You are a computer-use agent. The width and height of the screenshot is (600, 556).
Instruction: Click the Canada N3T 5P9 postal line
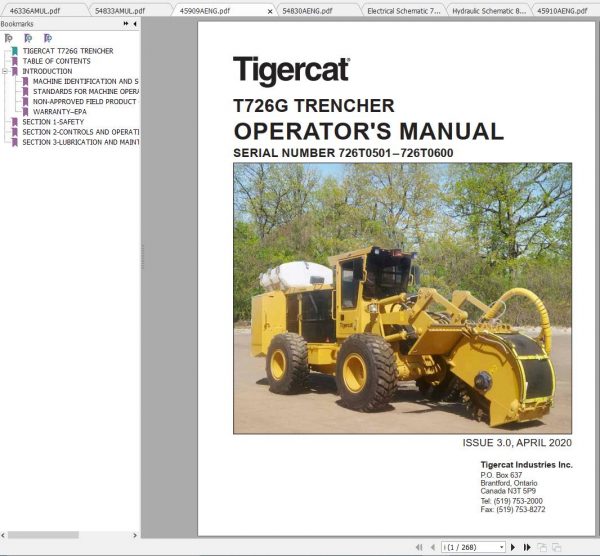pyautogui.click(x=508, y=491)
